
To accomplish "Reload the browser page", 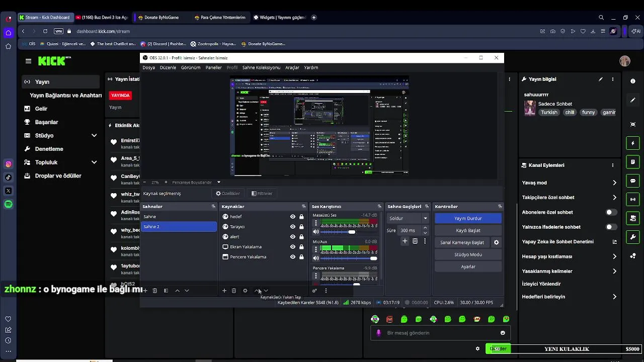I will pyautogui.click(x=45, y=31).
